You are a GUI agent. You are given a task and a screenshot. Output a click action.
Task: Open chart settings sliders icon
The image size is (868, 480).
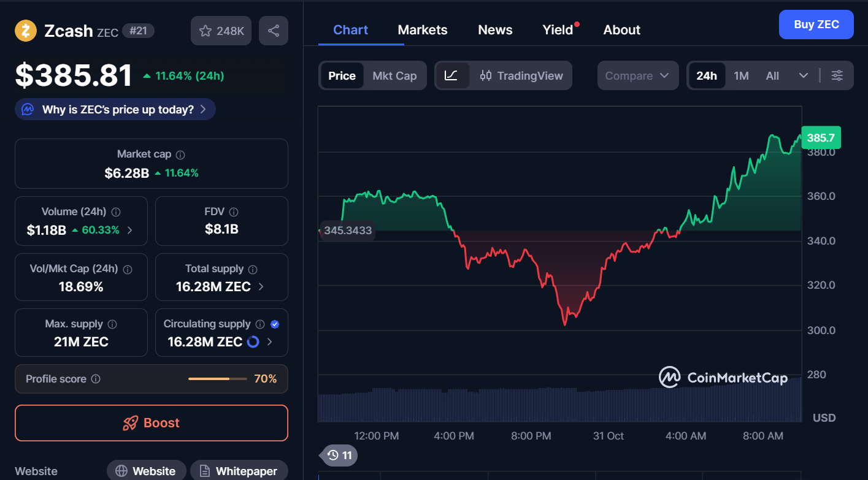(x=837, y=75)
